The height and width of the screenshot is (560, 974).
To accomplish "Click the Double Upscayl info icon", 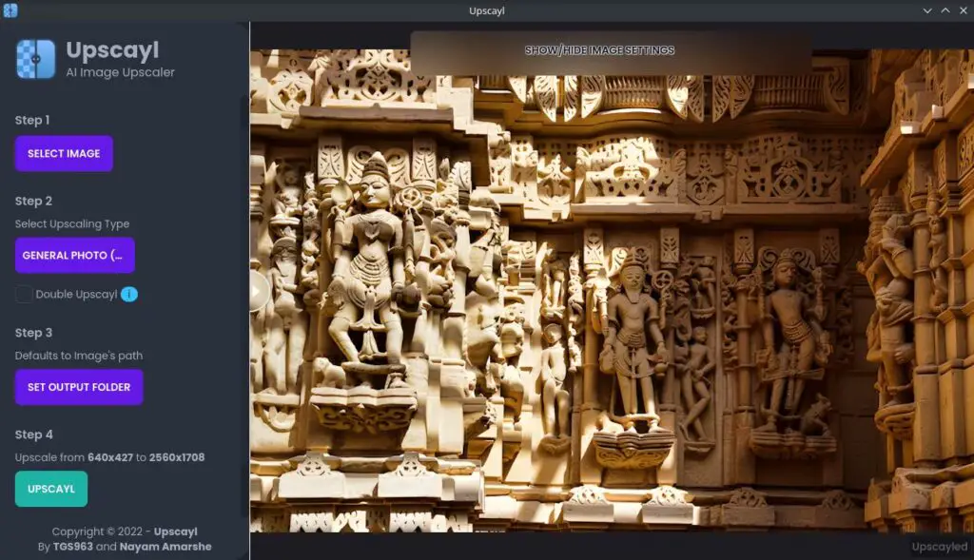I will click(129, 295).
